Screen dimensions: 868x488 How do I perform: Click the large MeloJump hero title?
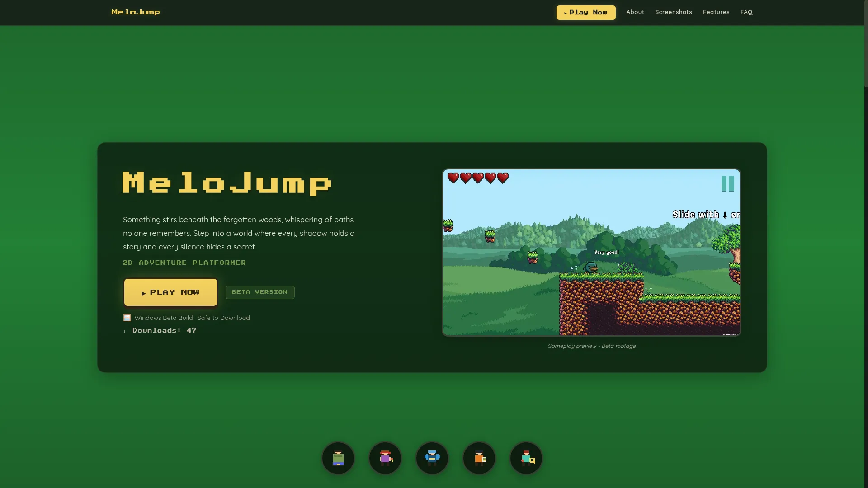[227, 183]
